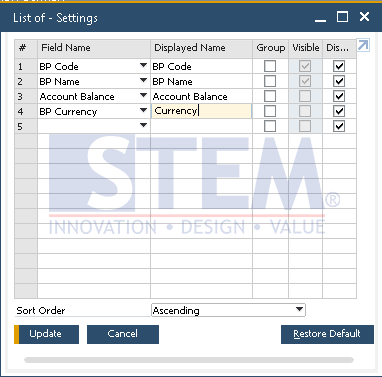Click the Cancel button
The height and width of the screenshot is (377, 382).
click(123, 334)
